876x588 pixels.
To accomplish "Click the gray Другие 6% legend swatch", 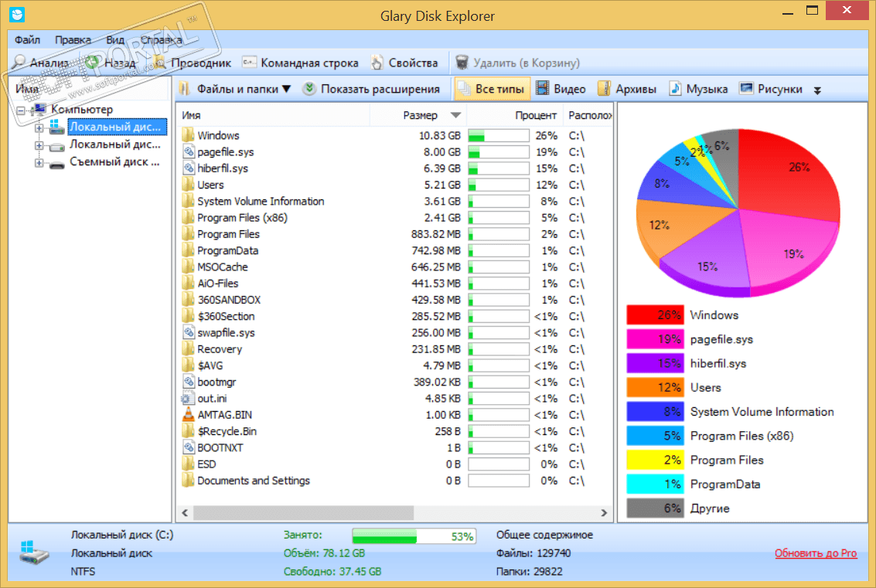I will (655, 508).
